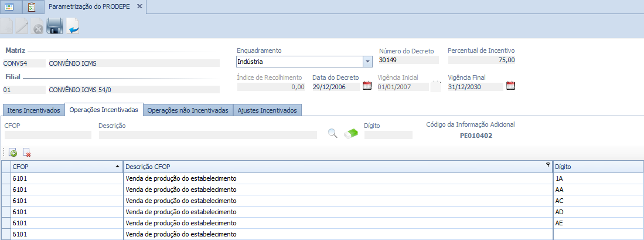Click the Número do Decreto field
The image size is (644, 240).
point(408,60)
